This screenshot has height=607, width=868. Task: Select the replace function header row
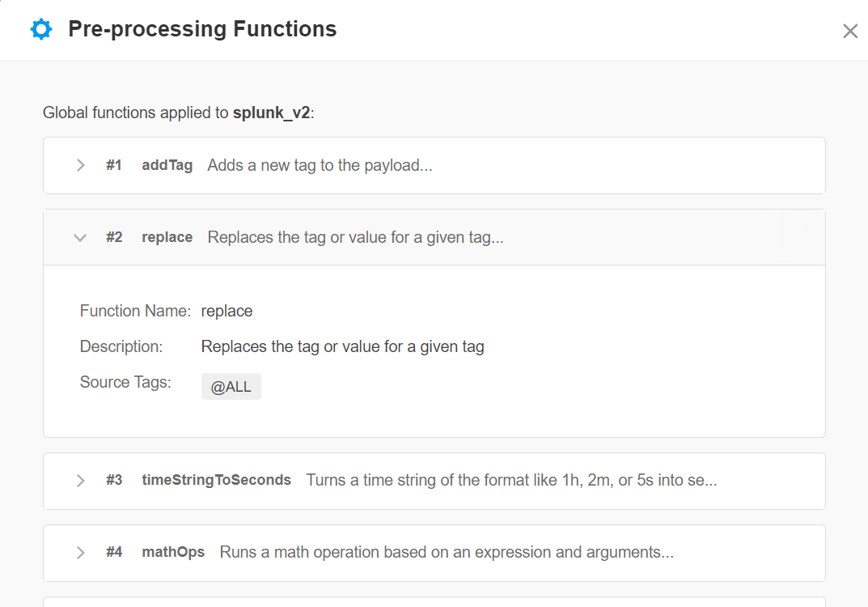356,237
